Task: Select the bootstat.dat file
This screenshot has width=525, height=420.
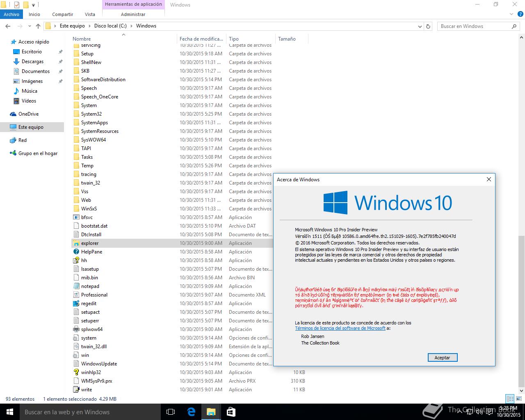Action: 94,226
